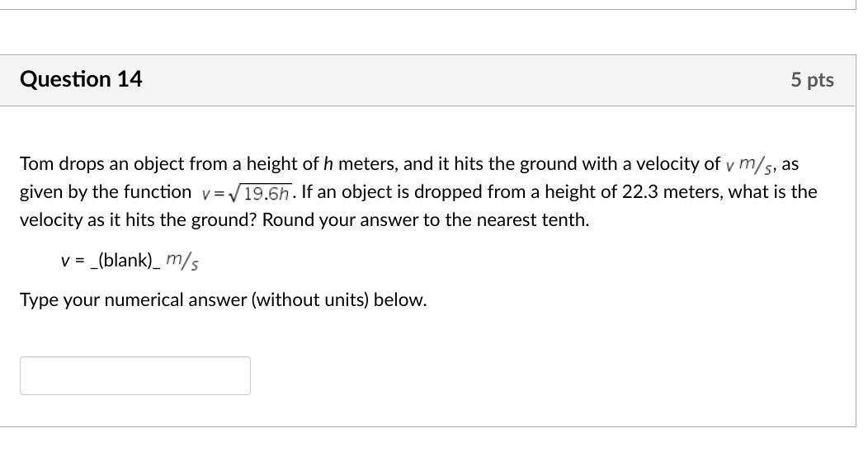Click the phrase 'given by the function'

105,192
